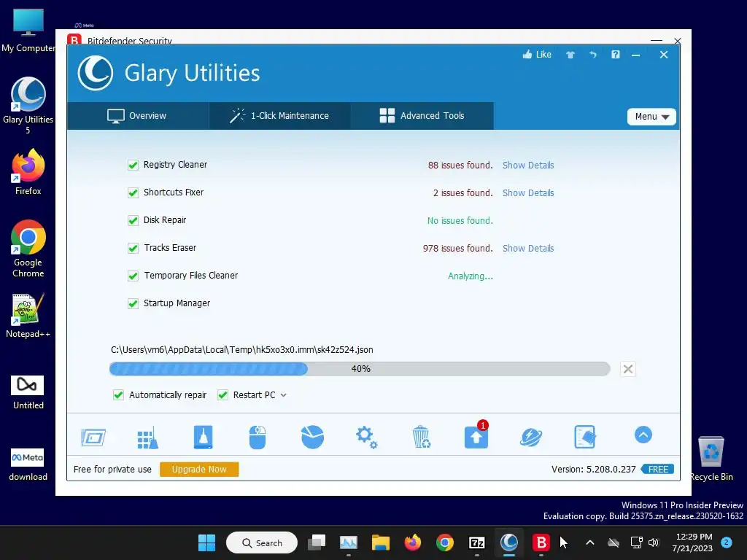Click the Glary Utilities crescent logo
747x560 pixels.
(96, 73)
